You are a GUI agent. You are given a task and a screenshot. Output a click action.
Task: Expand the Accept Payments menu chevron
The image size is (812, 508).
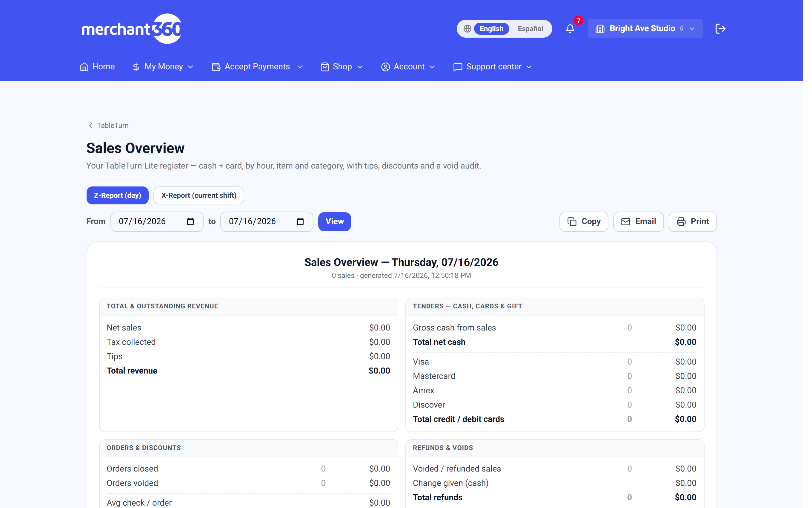[x=300, y=67]
